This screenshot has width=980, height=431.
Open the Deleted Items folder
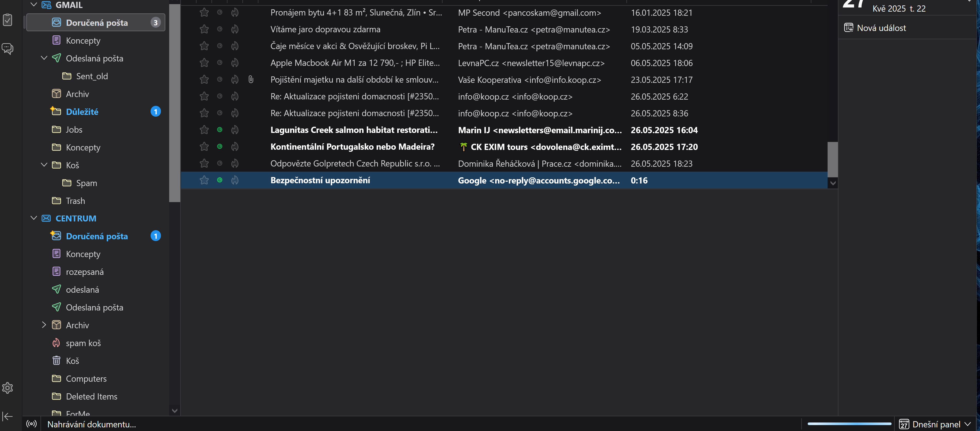coord(96,396)
